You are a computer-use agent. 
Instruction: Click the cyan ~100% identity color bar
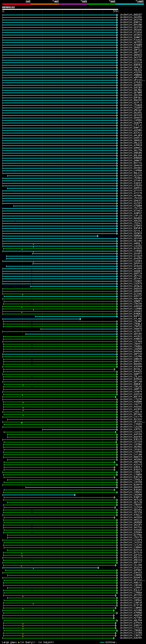[130, 4]
